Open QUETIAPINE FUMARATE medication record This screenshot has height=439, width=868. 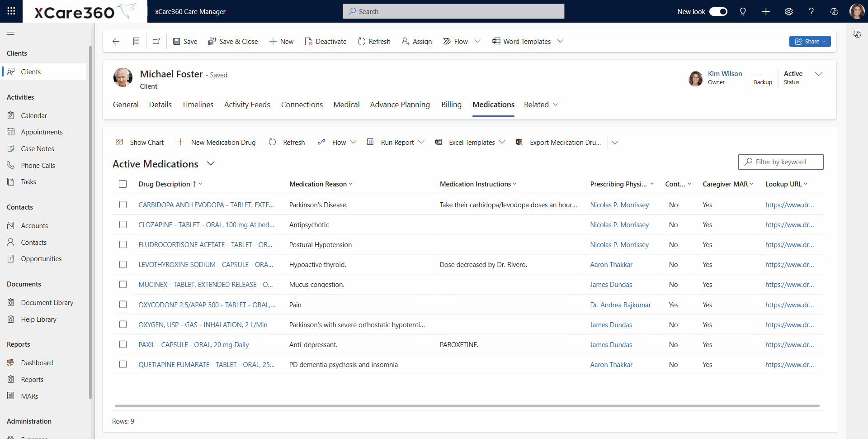coord(207,364)
